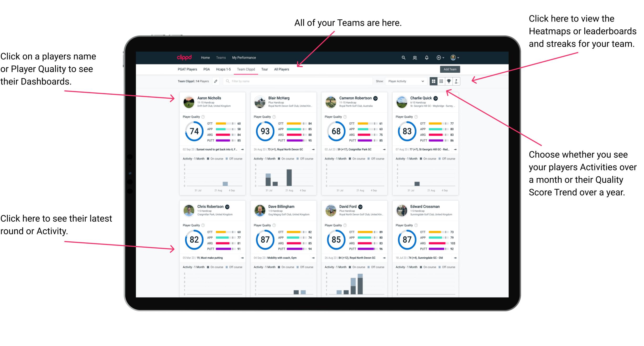
Task: Click the search magnifier icon
Action: (402, 57)
